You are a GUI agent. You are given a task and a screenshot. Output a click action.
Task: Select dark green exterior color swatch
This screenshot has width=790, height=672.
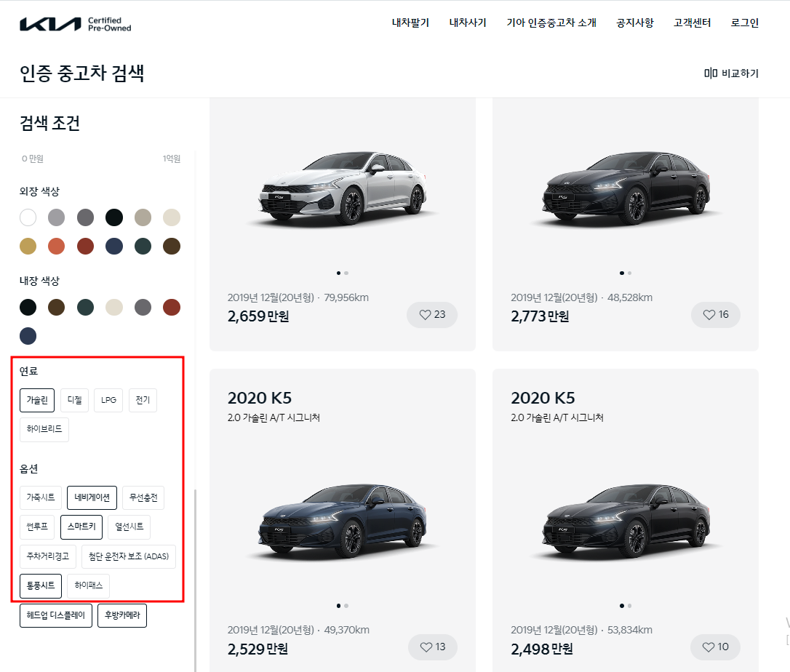click(x=143, y=247)
